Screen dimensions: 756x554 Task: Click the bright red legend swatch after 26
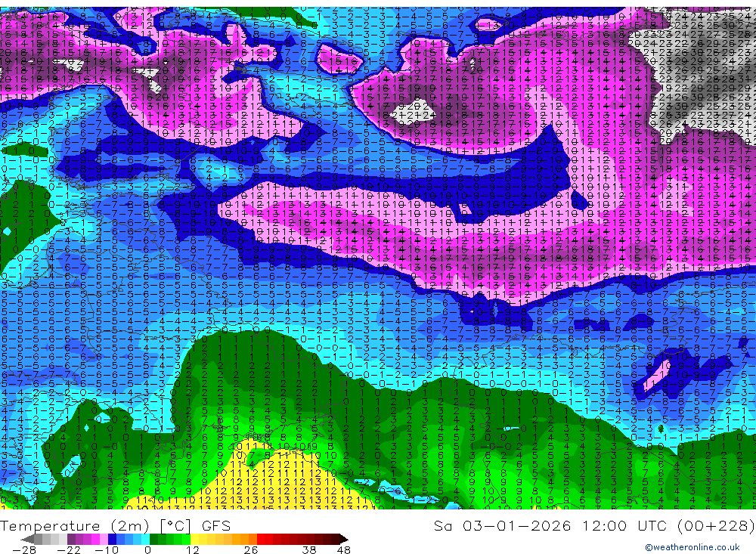pyautogui.click(x=261, y=539)
